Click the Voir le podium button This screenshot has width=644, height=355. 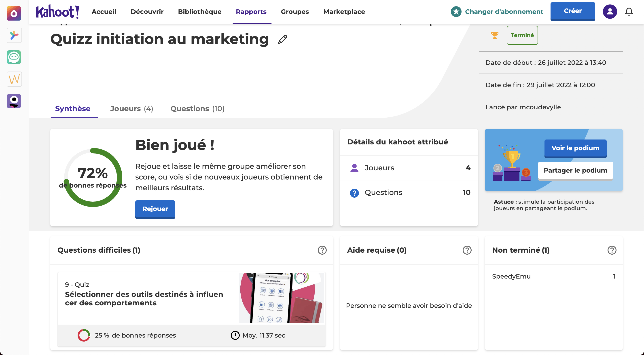pos(575,148)
